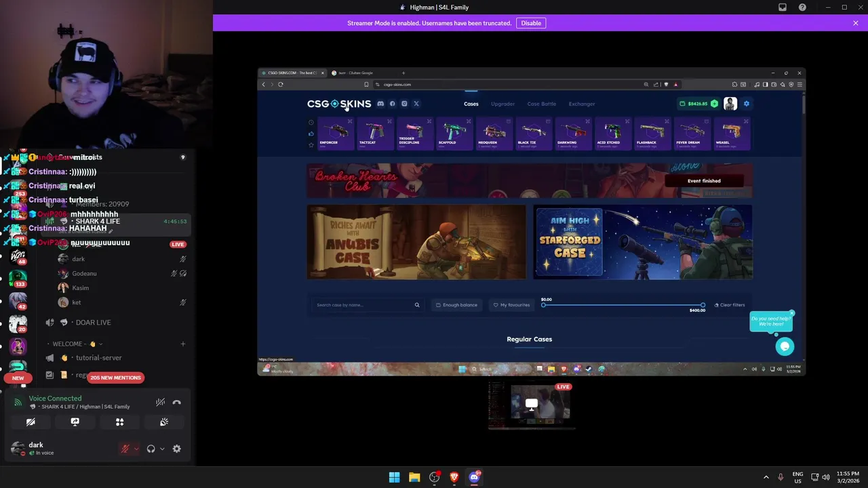Open the Windows Start menu
868x488 pixels.
[394, 477]
